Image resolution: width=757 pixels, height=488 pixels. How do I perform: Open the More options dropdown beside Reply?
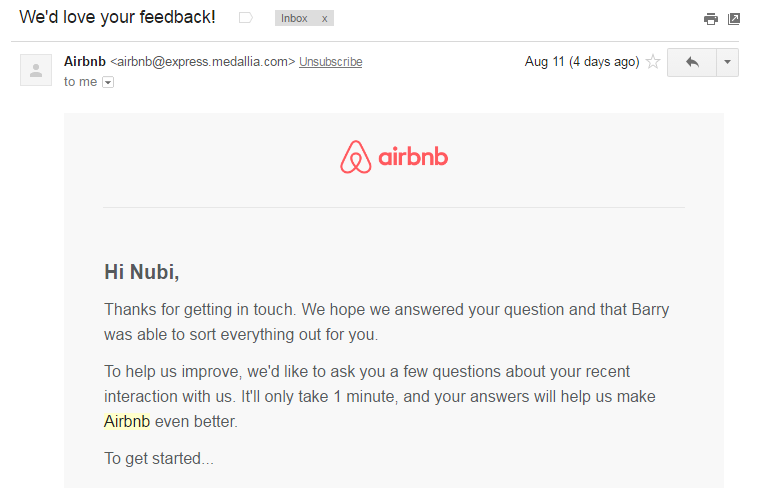(x=727, y=62)
